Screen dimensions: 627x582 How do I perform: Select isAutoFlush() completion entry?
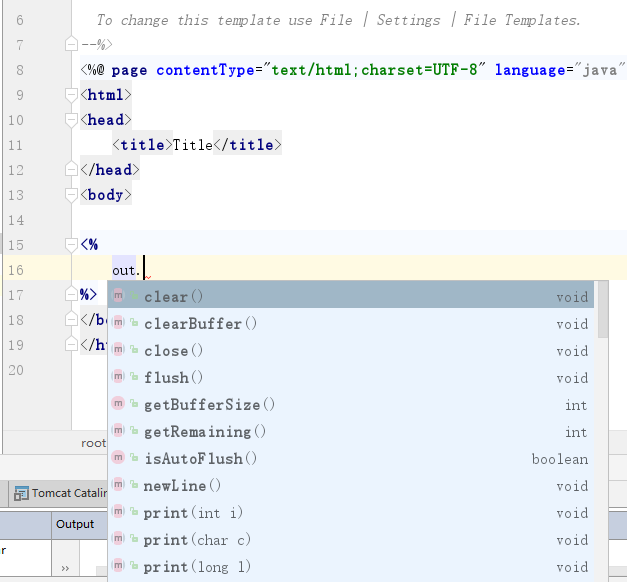pyautogui.click(x=351, y=458)
